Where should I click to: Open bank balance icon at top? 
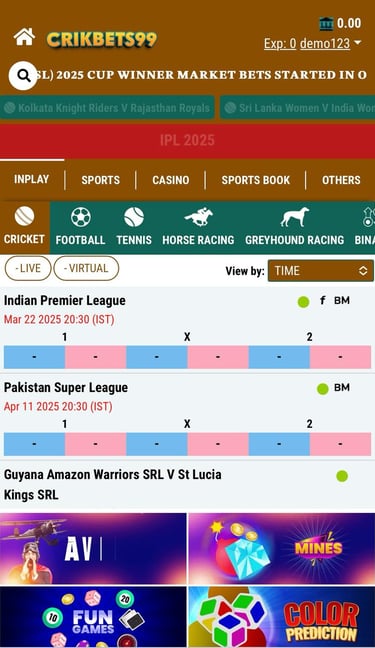point(326,24)
